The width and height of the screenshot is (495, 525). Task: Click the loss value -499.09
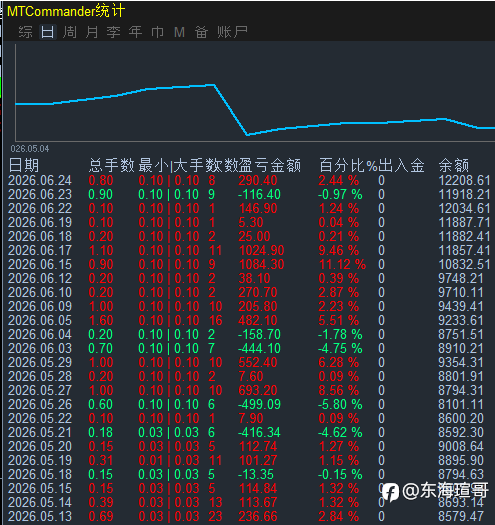[x=259, y=404]
